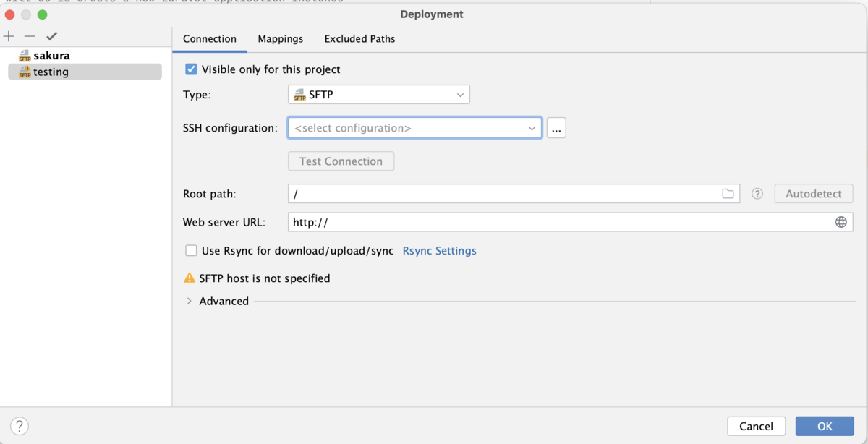
Task: Select the sakura server in the list
Action: pos(51,56)
